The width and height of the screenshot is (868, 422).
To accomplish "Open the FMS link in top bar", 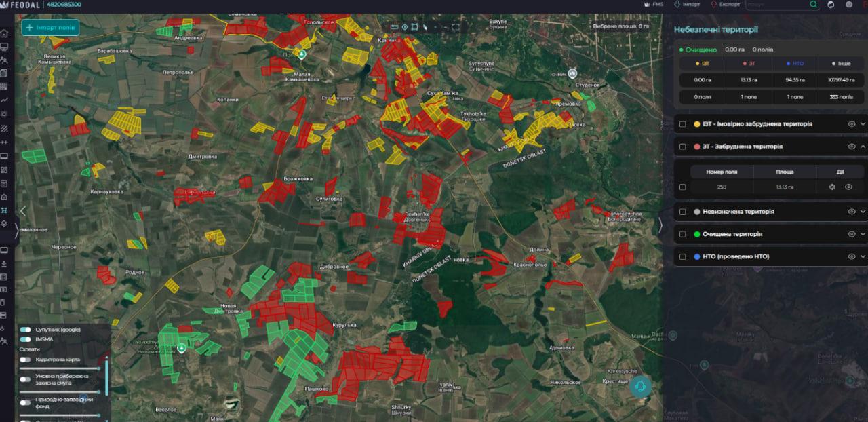I will [653, 4].
